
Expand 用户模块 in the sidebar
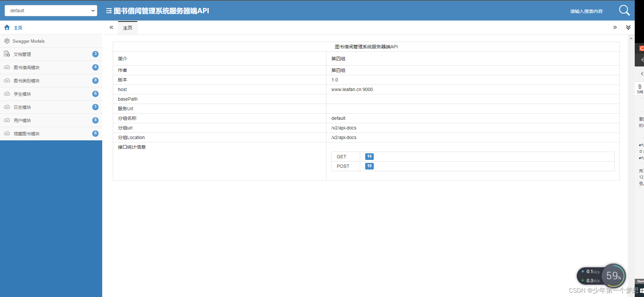pyautogui.click(x=51, y=121)
